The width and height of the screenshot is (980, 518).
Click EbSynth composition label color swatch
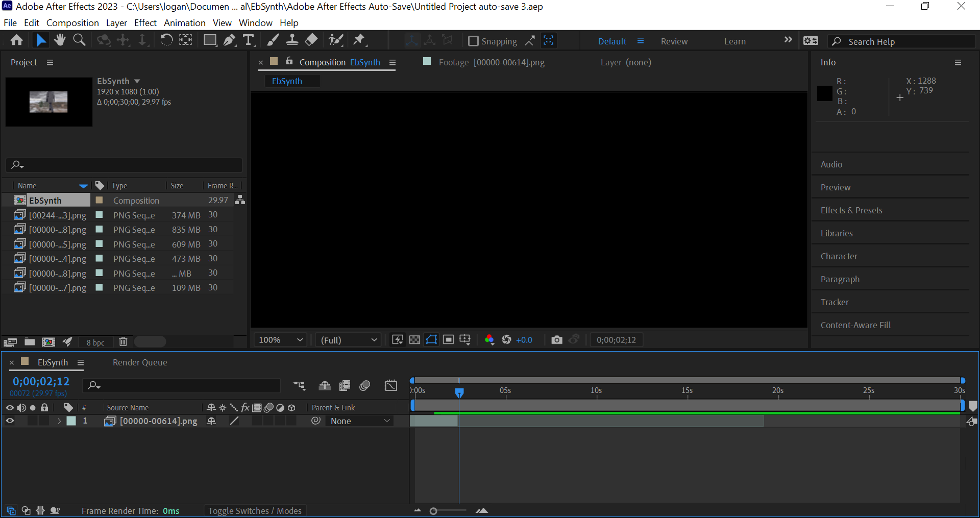coord(100,200)
